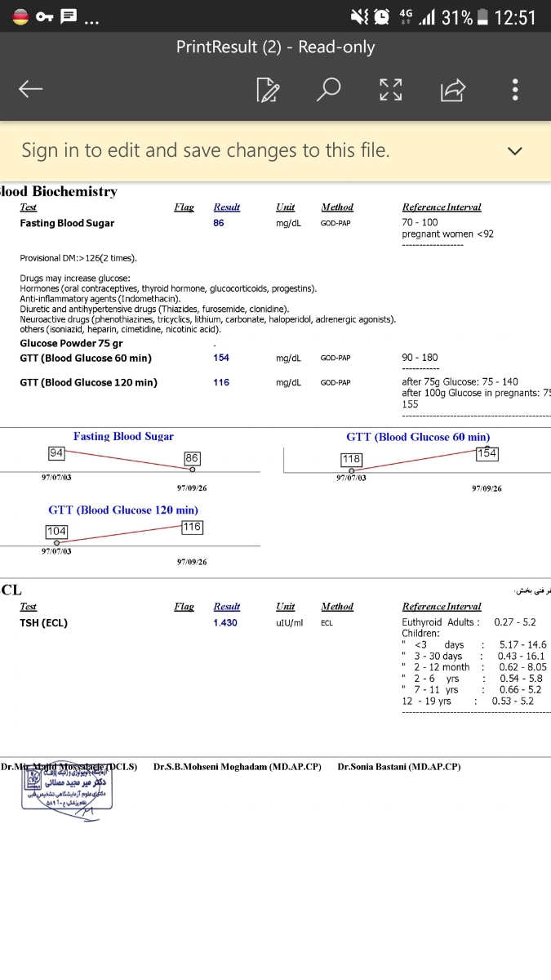Tap the 'GTT (Blood Glucose 60 min)' chart title

418,437
